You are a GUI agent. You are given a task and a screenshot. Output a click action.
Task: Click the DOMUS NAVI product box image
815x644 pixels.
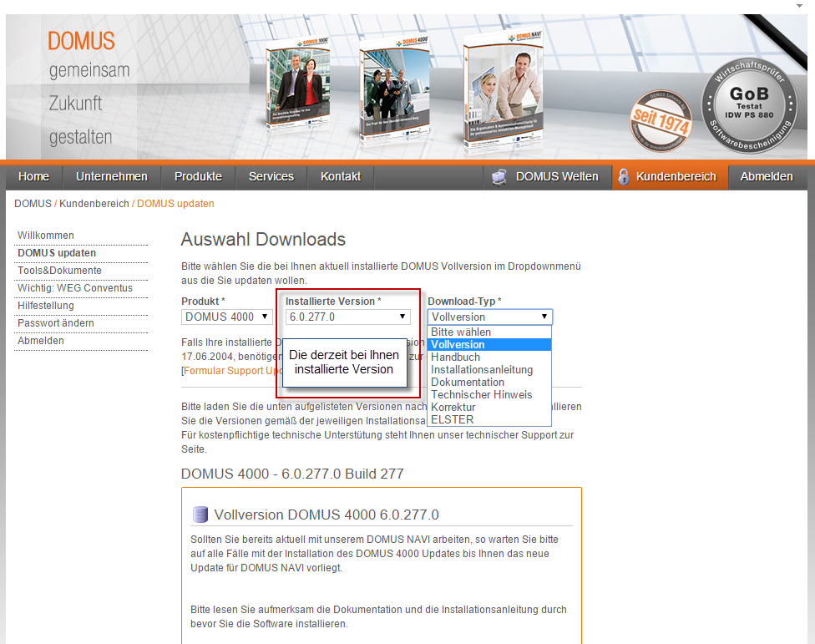504,90
